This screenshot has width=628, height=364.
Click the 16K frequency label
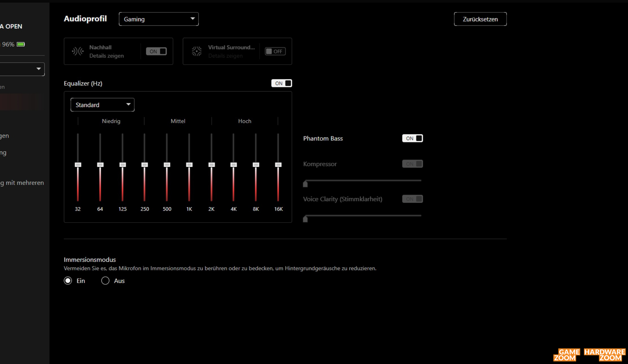(279, 209)
